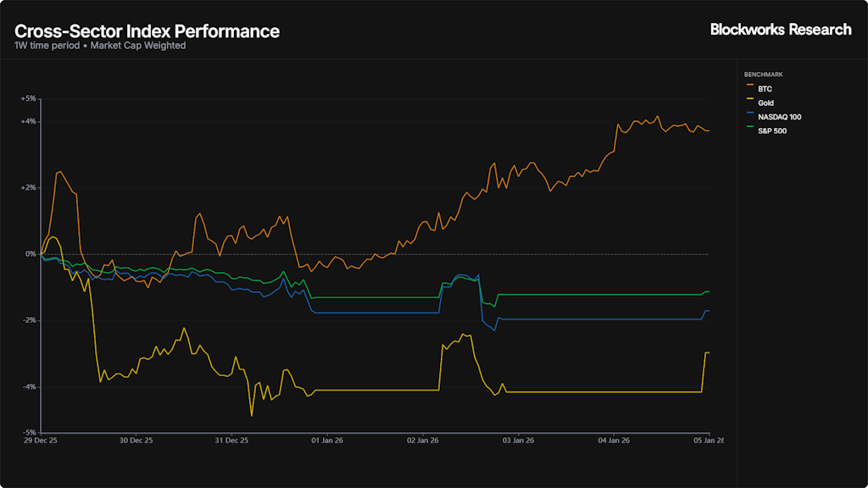Hide the S&P 500 series via legend label
This screenshot has width=868, height=488.
click(773, 131)
